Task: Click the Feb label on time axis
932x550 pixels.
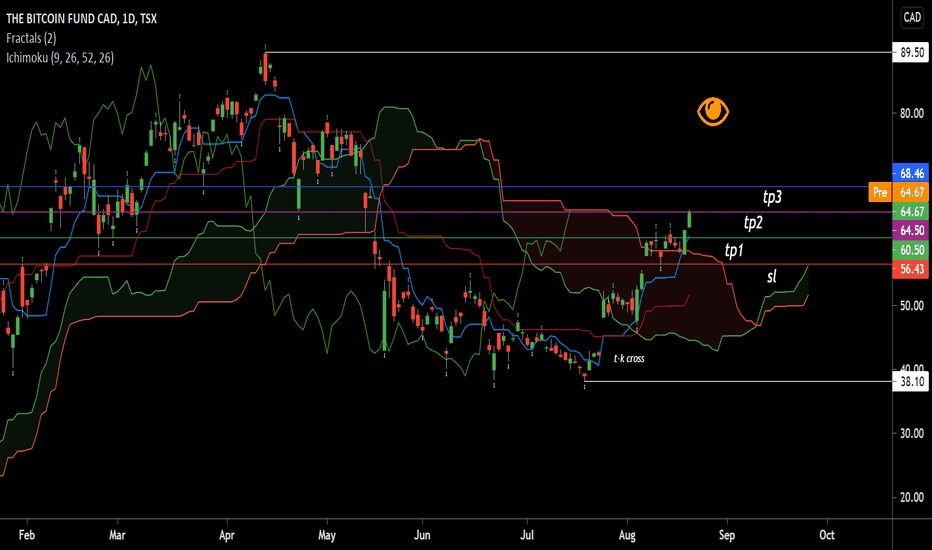Action: (27, 535)
